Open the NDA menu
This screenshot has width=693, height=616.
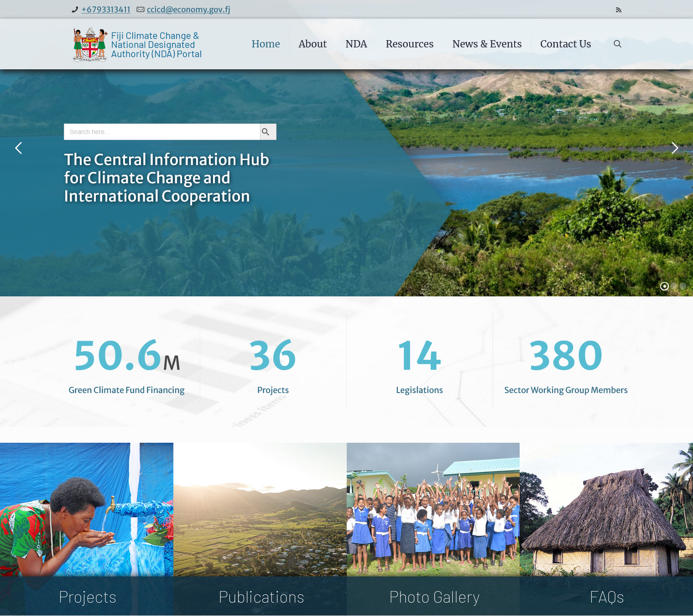pos(356,44)
